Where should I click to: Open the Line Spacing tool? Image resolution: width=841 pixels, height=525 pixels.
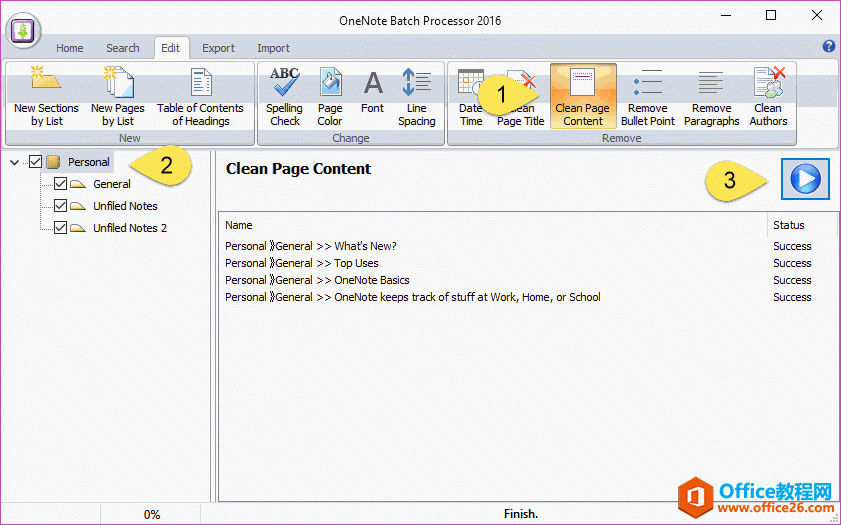(x=416, y=97)
